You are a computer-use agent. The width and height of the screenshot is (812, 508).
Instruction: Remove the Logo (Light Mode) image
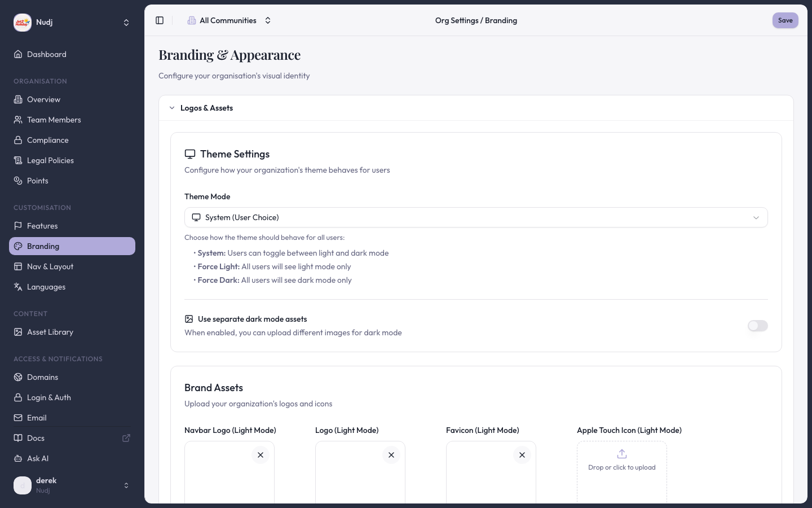(391, 455)
